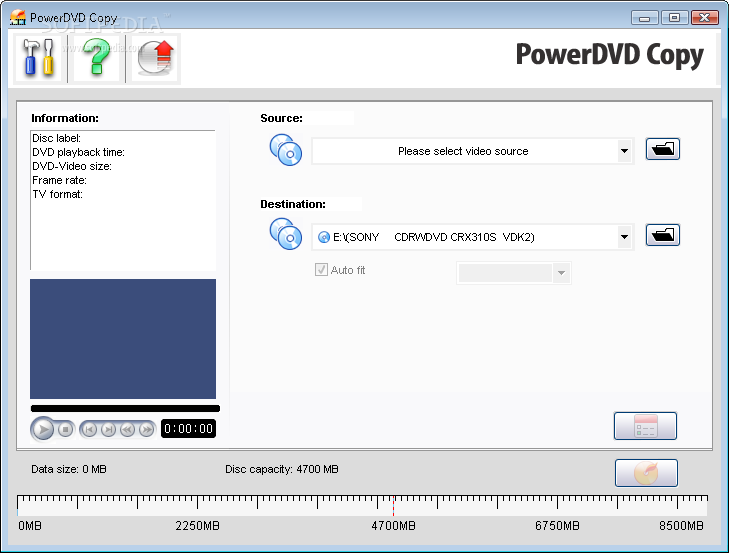Click 'Disc capacity: 4700 MB' text

282,469
